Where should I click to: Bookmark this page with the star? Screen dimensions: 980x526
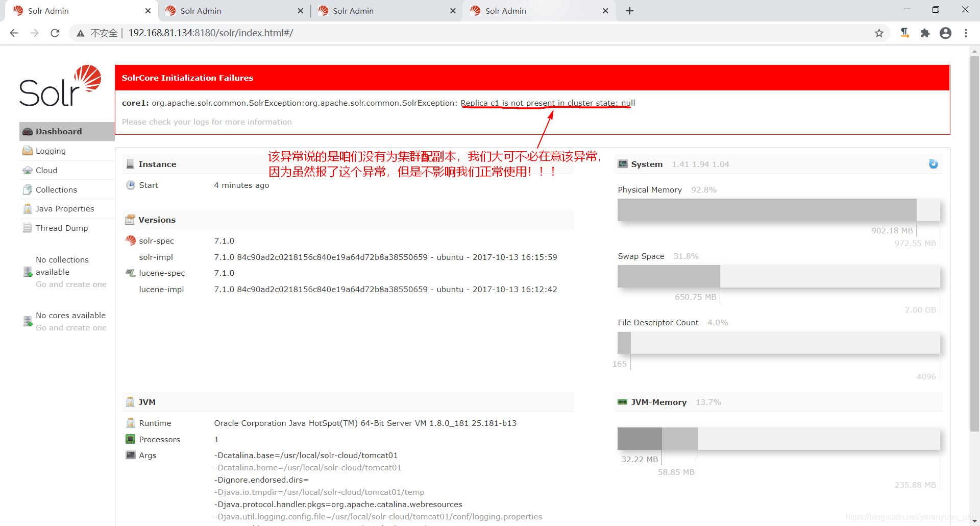point(879,33)
